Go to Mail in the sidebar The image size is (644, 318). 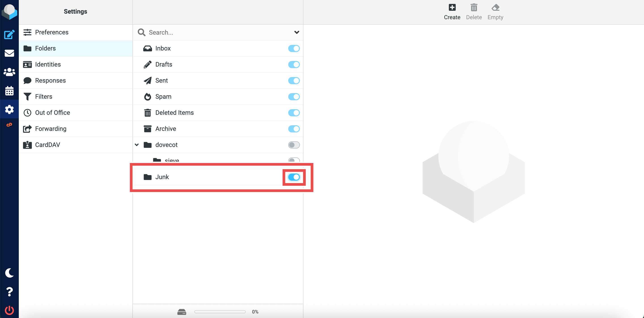tap(9, 53)
